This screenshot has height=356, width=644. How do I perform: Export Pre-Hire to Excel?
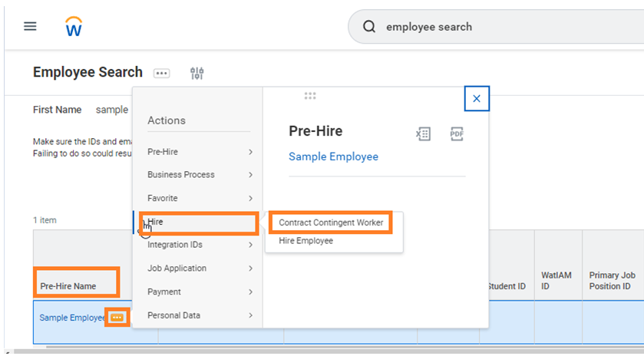pos(423,133)
